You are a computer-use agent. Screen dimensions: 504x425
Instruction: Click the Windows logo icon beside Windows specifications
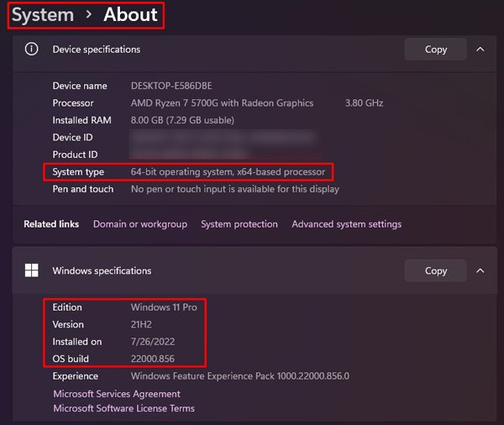tap(32, 270)
